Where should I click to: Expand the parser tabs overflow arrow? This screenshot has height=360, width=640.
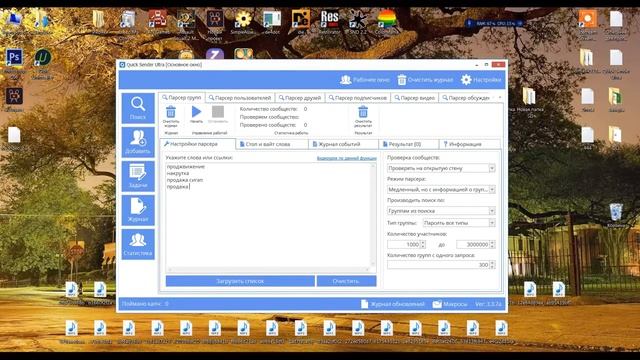click(500, 98)
